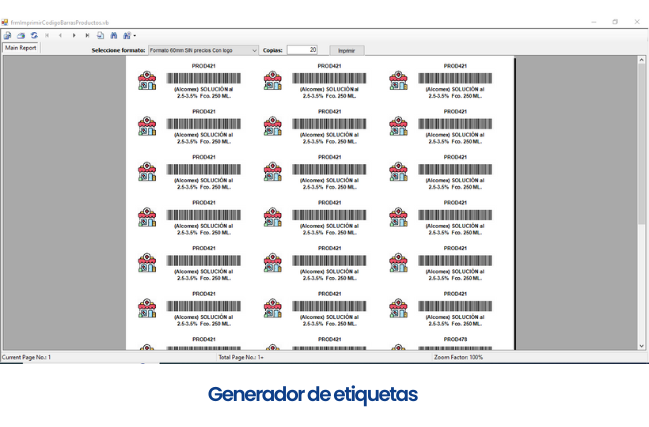Click the 'Current Page No.: 1' status text
This screenshot has height=427, width=649.
(26, 357)
